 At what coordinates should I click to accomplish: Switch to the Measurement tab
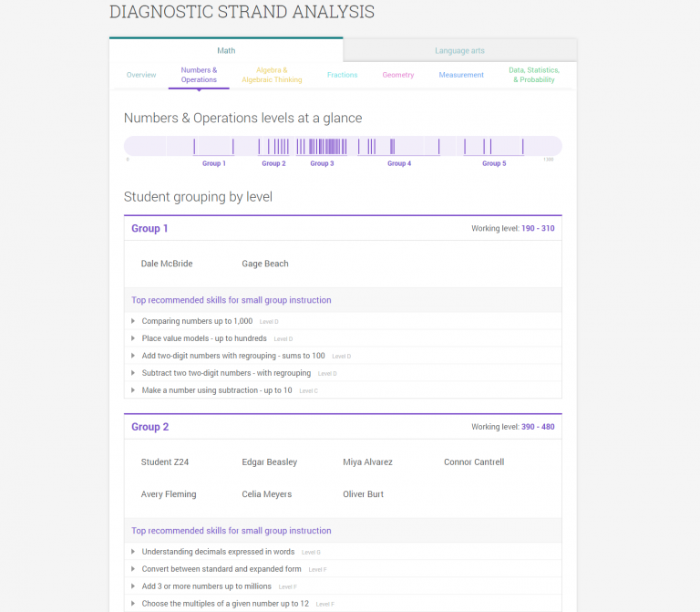[461, 75]
